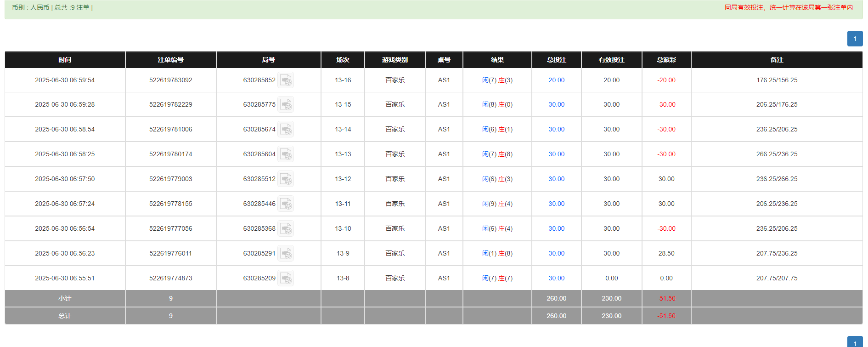Click result 闲(7) 庄(8) in round 13-13
The height and width of the screenshot is (347, 868).
(497, 154)
